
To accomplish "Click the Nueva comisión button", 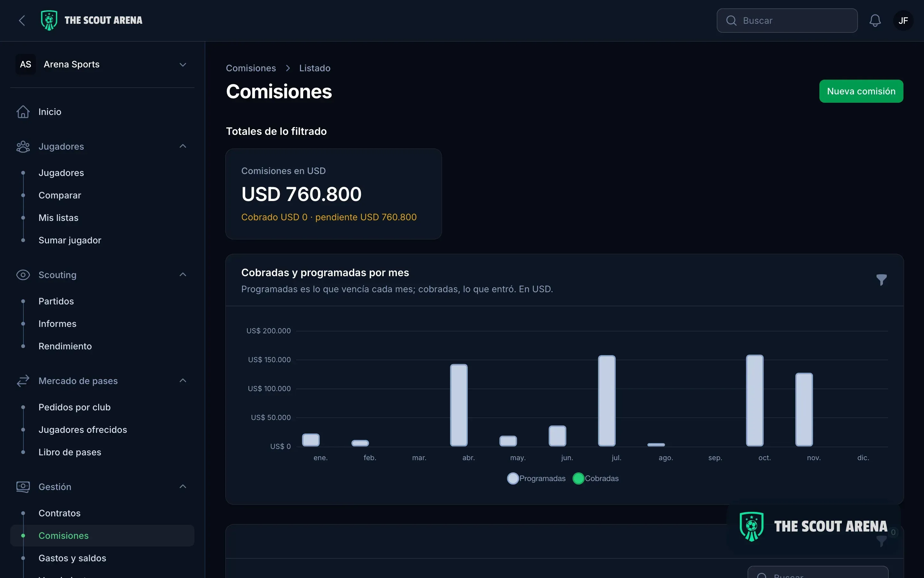I will pos(861,91).
